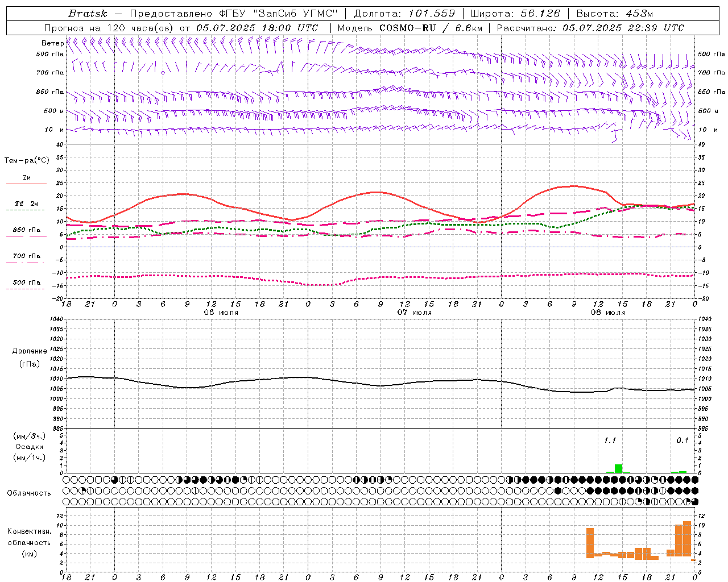
Task: Click the "2м" temperature legend entry
Action: [27, 178]
